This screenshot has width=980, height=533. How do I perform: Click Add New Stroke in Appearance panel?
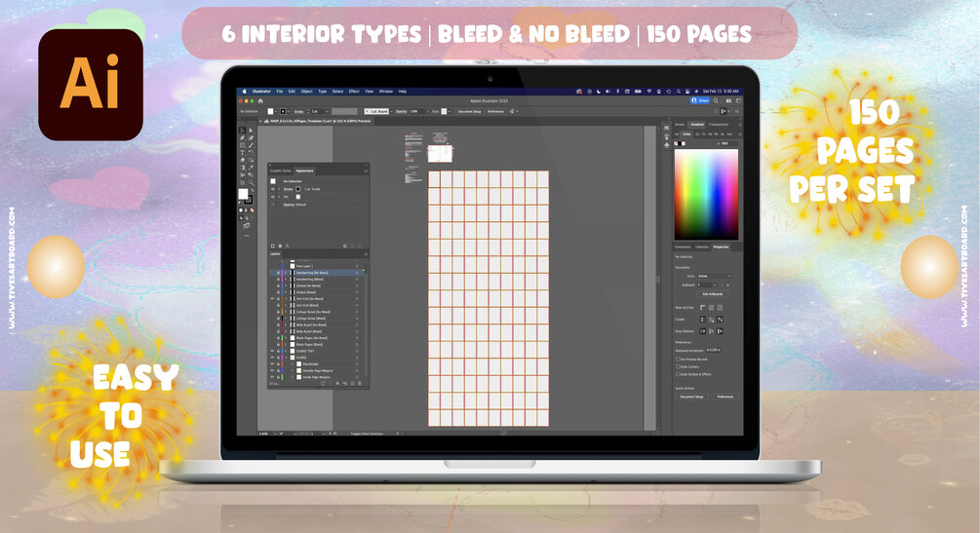click(x=272, y=246)
